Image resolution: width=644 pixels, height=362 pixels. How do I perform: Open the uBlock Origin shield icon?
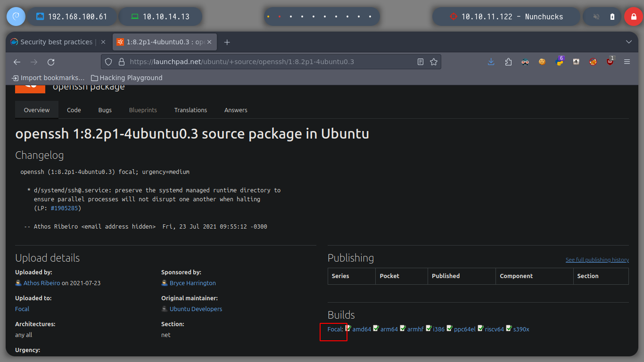610,61
